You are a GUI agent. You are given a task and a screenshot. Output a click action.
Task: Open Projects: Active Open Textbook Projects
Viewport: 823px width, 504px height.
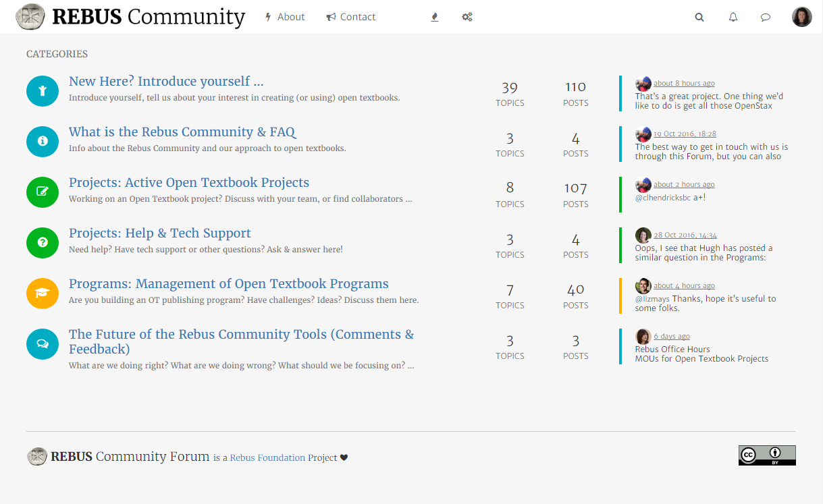click(x=189, y=183)
